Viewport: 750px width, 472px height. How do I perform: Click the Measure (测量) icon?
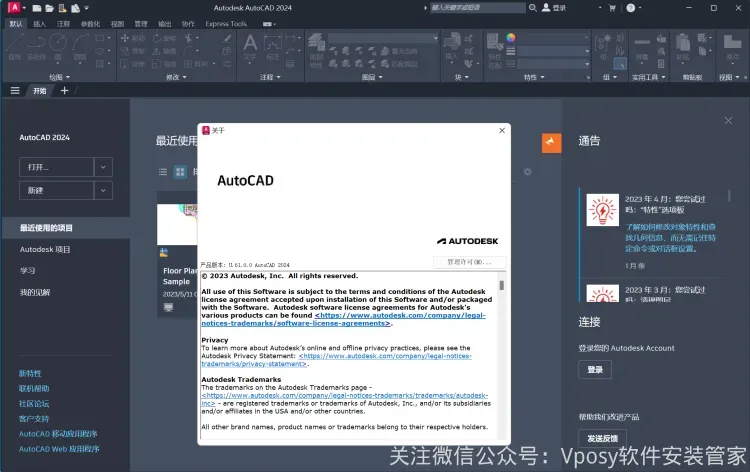click(642, 47)
